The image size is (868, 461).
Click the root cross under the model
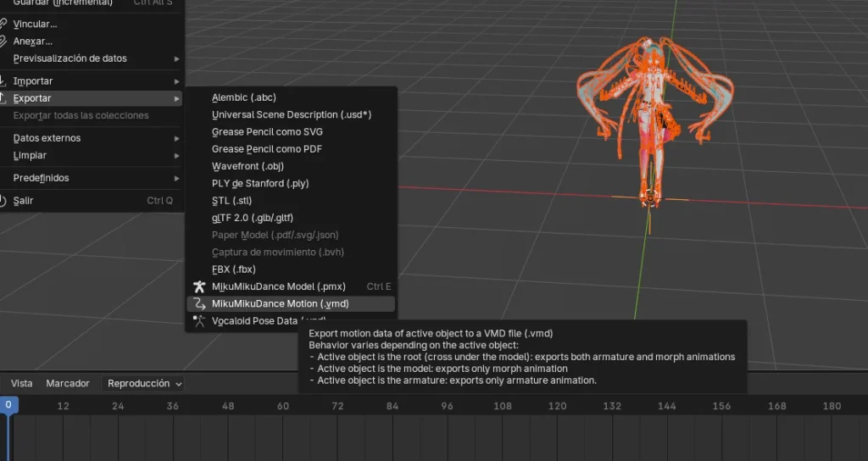point(650,197)
